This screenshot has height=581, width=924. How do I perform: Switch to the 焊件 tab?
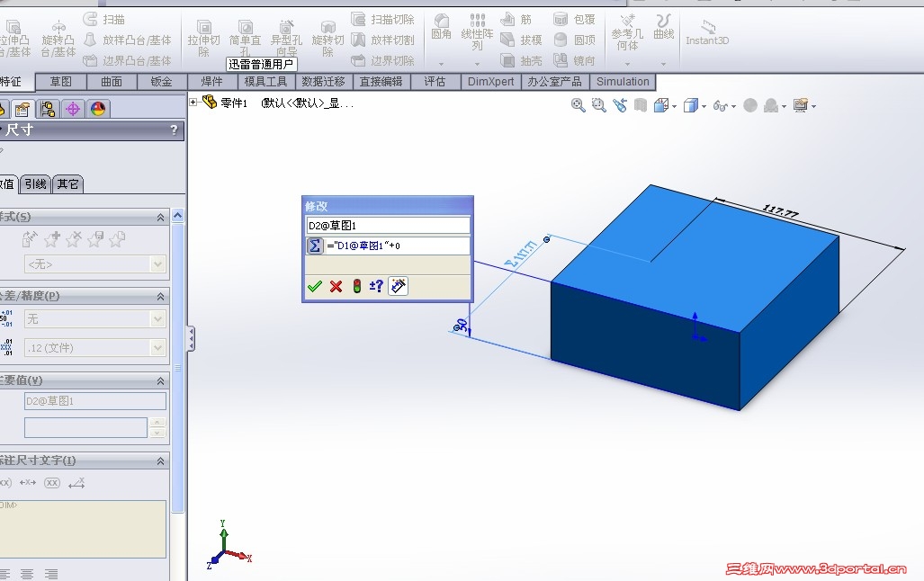(x=212, y=82)
